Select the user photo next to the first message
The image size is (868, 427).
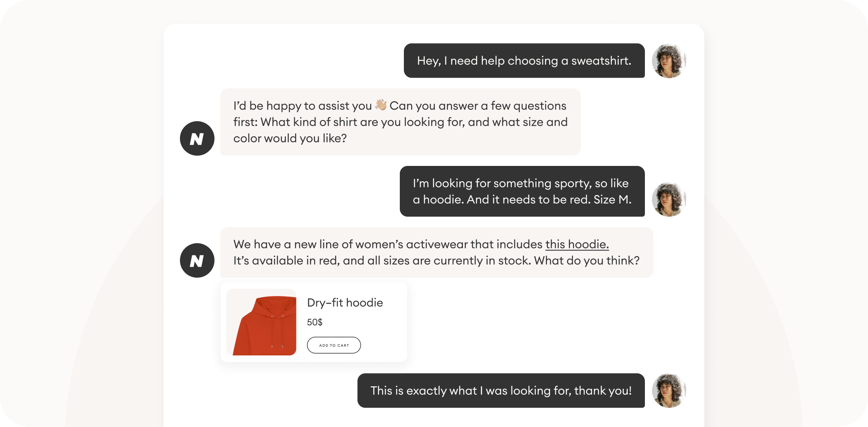point(669,61)
